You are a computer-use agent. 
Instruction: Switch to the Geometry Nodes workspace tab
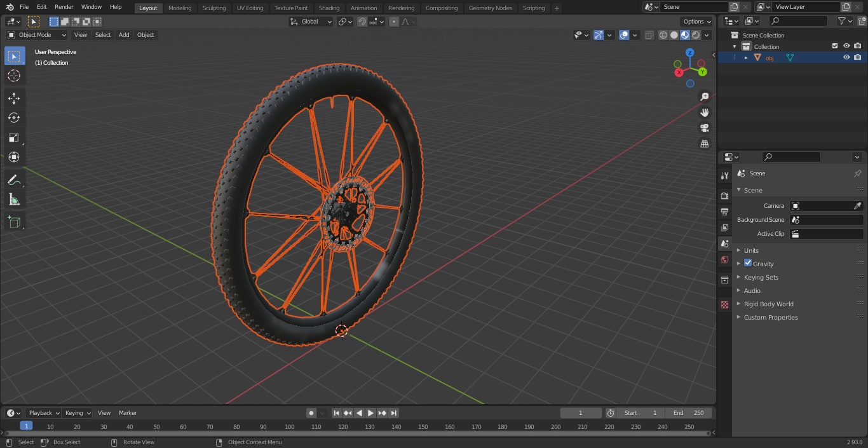pyautogui.click(x=490, y=8)
